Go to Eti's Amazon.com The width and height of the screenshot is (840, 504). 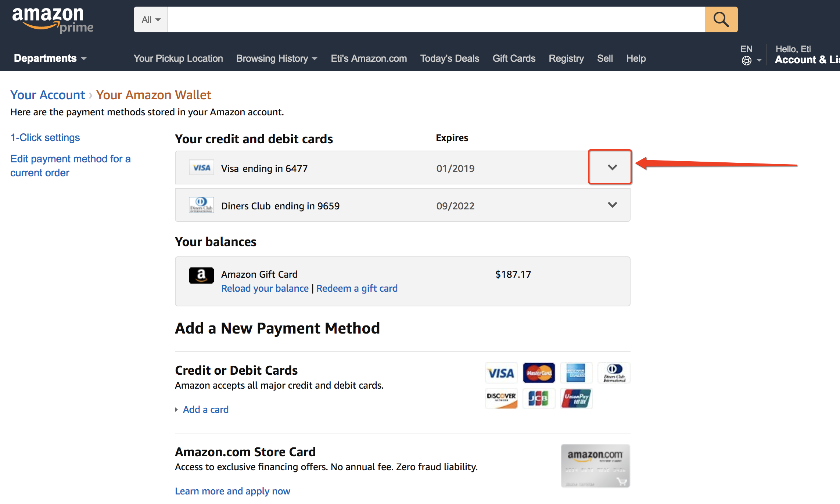[369, 58]
